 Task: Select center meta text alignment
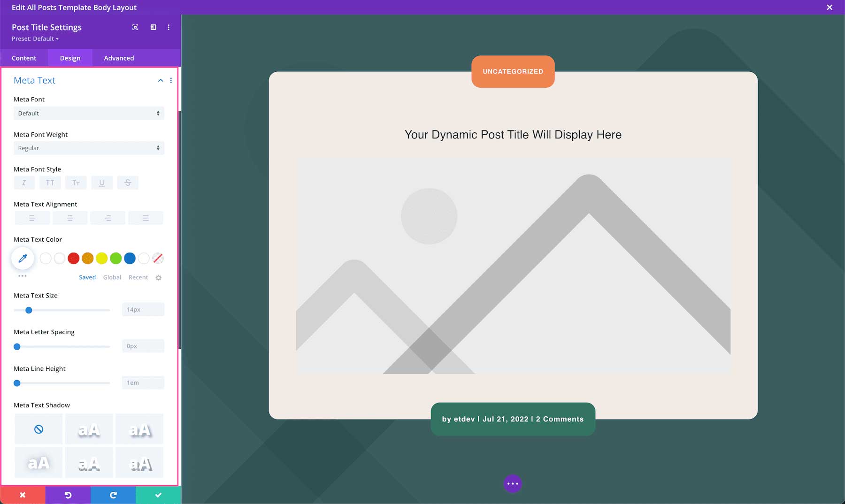pos(70,217)
